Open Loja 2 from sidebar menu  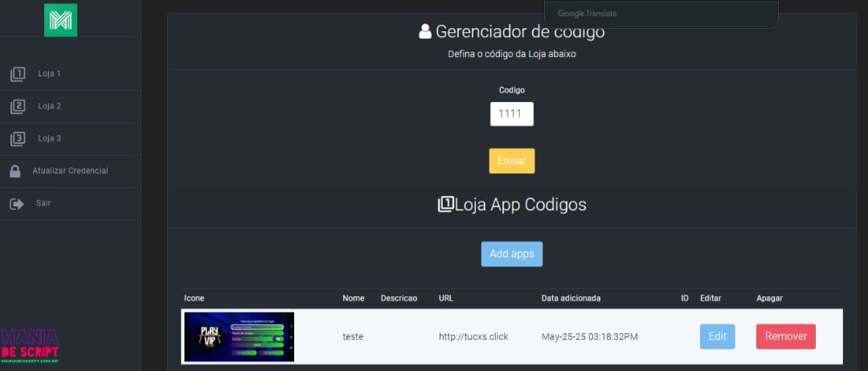(x=49, y=106)
